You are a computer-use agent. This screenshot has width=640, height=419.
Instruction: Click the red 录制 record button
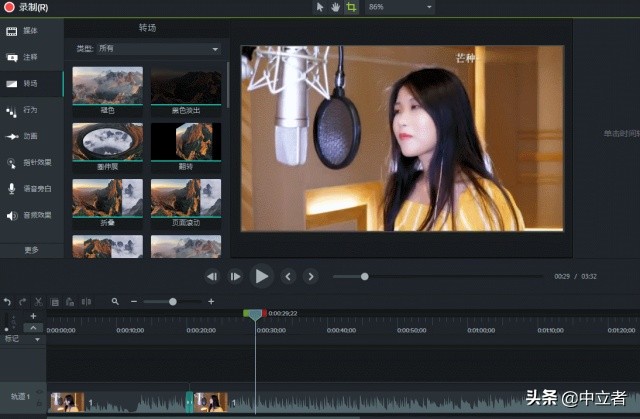pos(8,7)
